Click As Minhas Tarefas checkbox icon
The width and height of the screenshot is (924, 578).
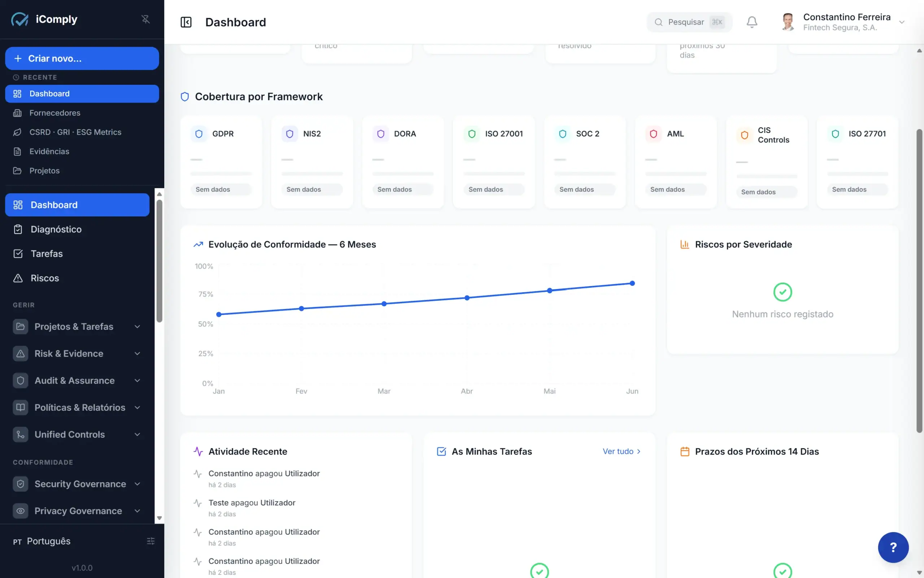coord(441,452)
